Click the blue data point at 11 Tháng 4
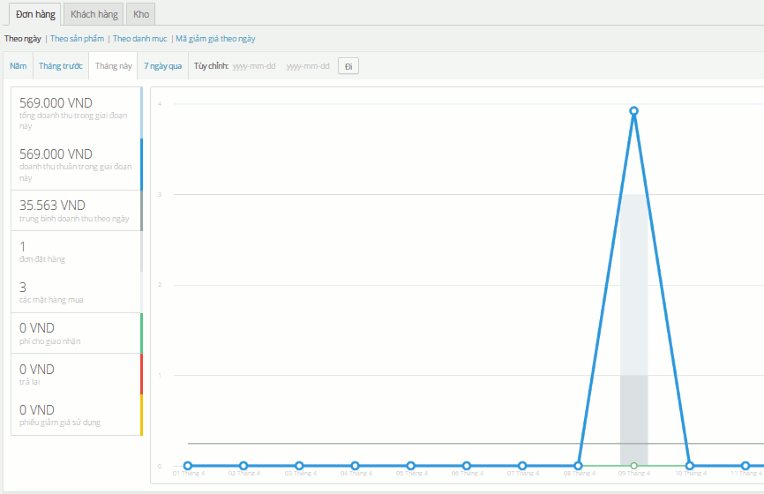The image size is (764, 494). point(745,466)
